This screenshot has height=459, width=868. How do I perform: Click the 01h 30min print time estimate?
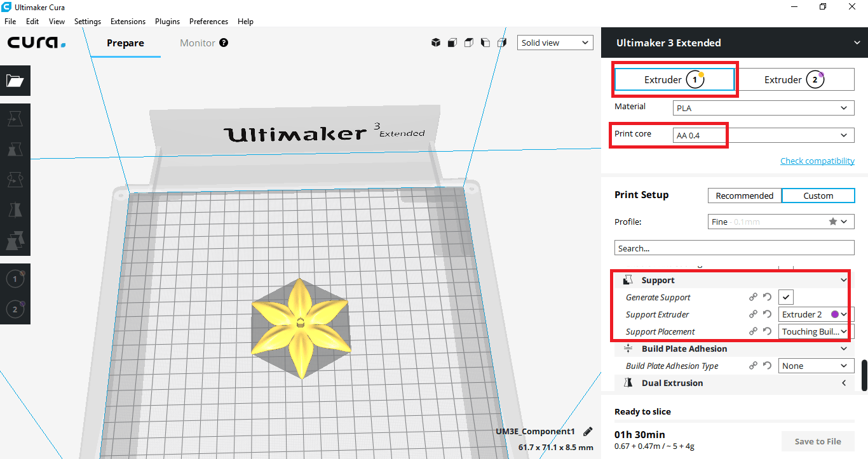[640, 435]
